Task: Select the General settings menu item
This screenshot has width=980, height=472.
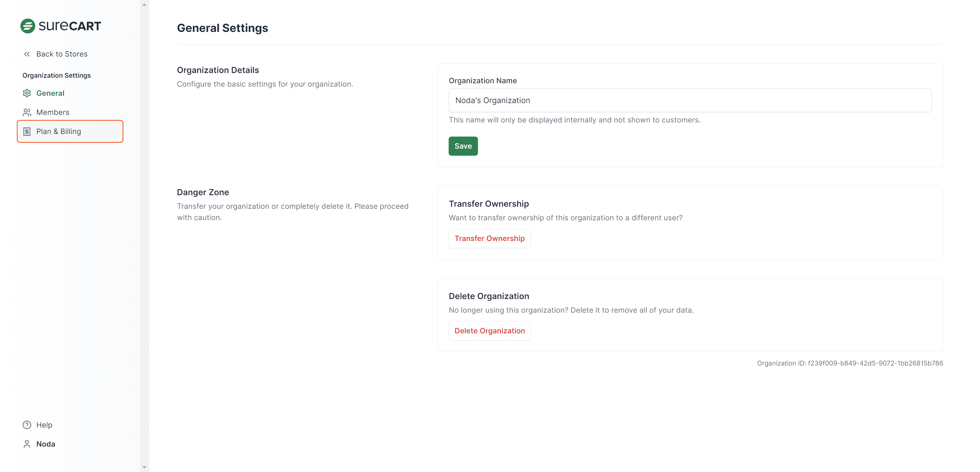Action: click(x=50, y=93)
